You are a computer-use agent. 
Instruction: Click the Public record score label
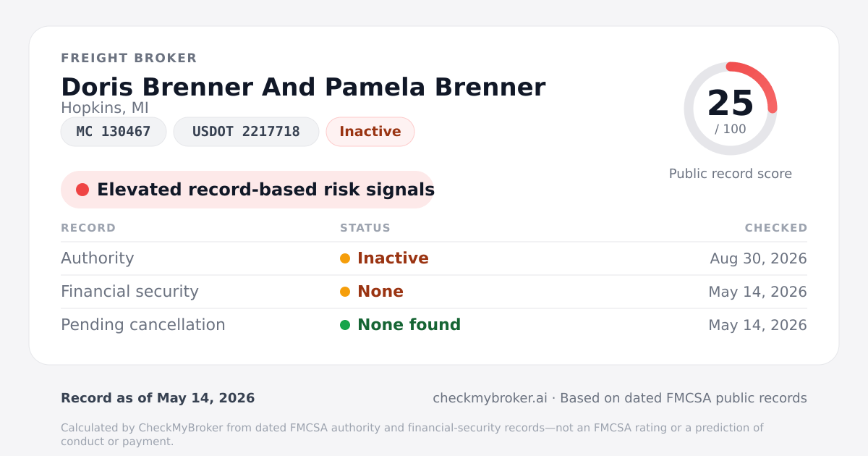(x=731, y=174)
